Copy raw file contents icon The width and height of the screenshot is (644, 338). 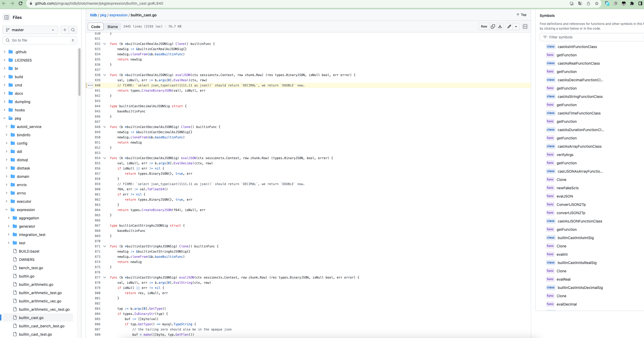click(493, 26)
